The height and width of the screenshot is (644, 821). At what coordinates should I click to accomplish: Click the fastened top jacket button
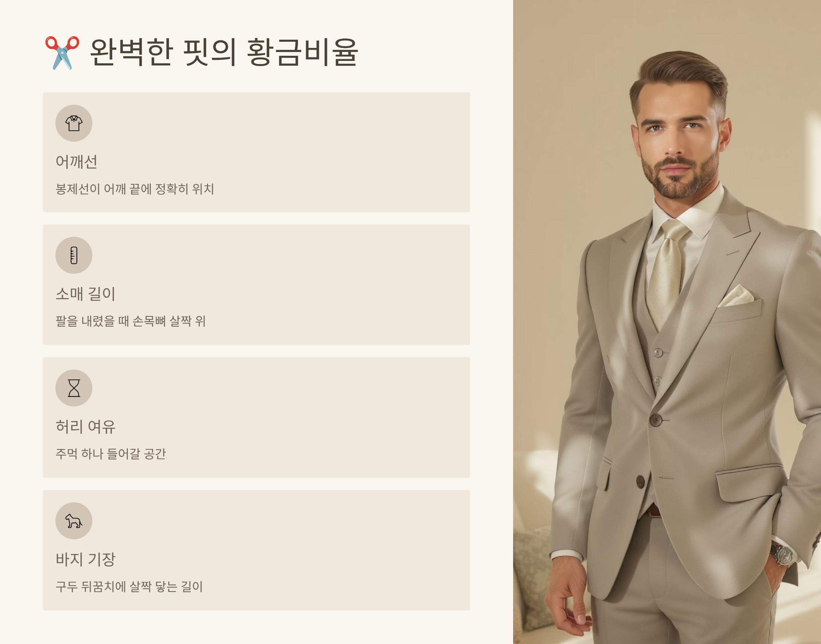[656, 420]
